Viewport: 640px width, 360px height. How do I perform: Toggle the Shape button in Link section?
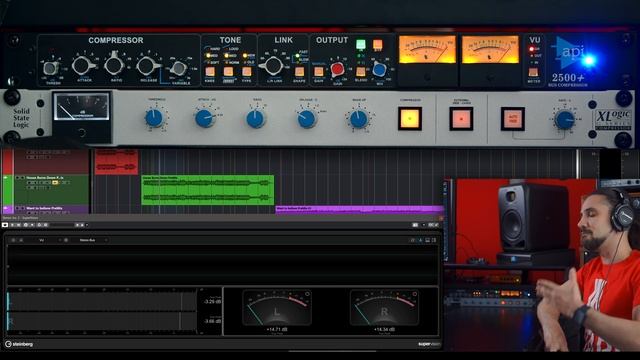pos(299,72)
